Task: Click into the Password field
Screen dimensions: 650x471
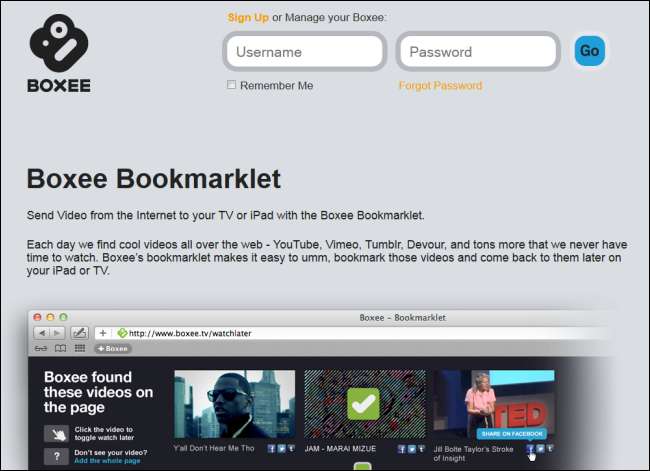Action: coord(478,52)
